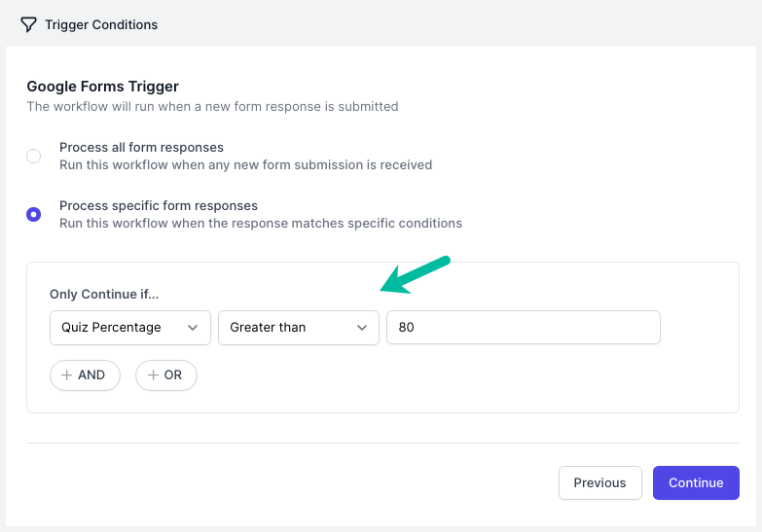Click the Google Forms Trigger heading
The width and height of the screenshot is (762, 532).
point(102,87)
